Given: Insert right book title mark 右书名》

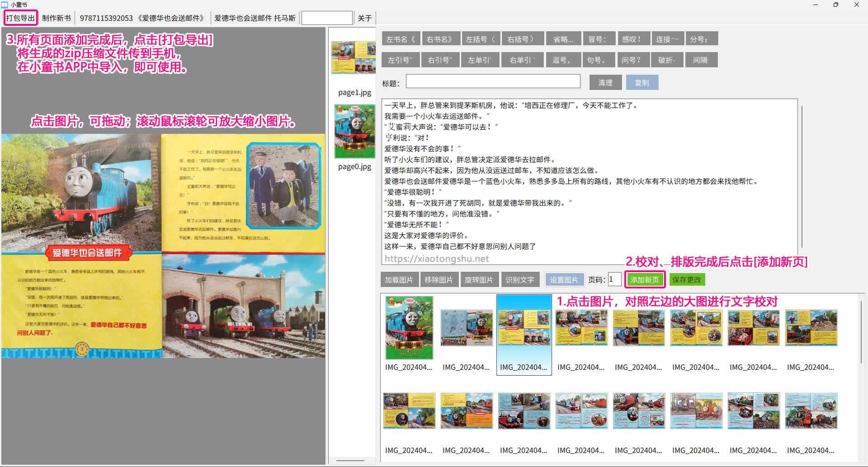Looking at the screenshot, I should click(x=441, y=39).
